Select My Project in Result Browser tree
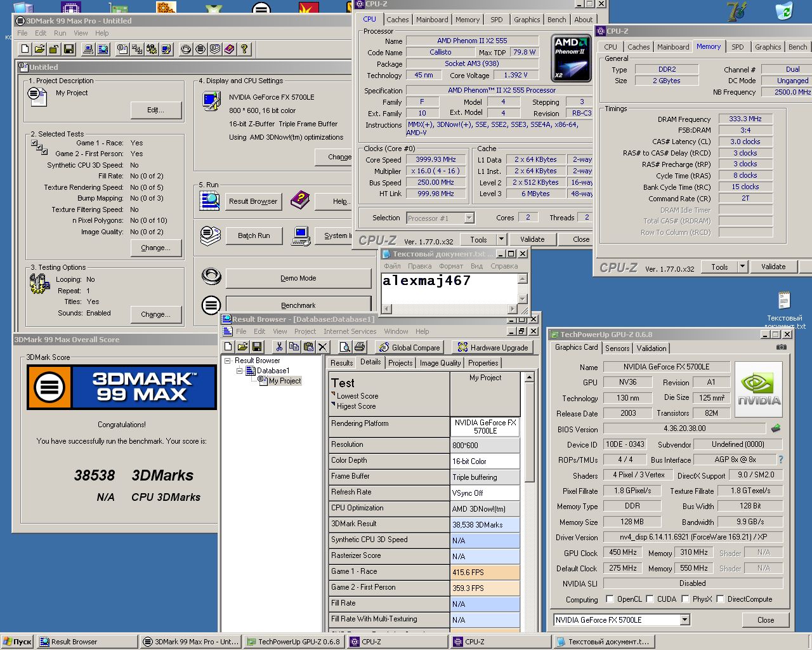812x650 pixels. coord(285,381)
